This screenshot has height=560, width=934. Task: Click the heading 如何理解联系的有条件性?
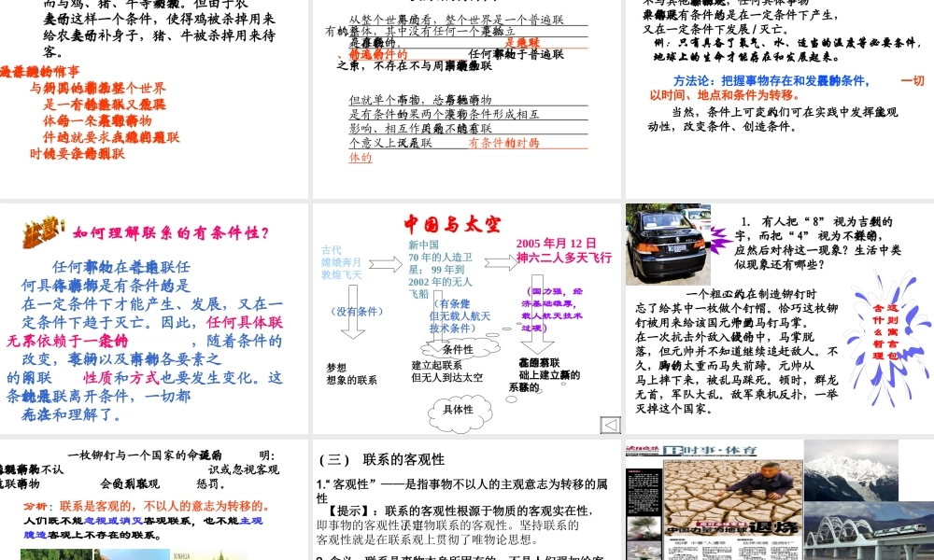pos(171,232)
